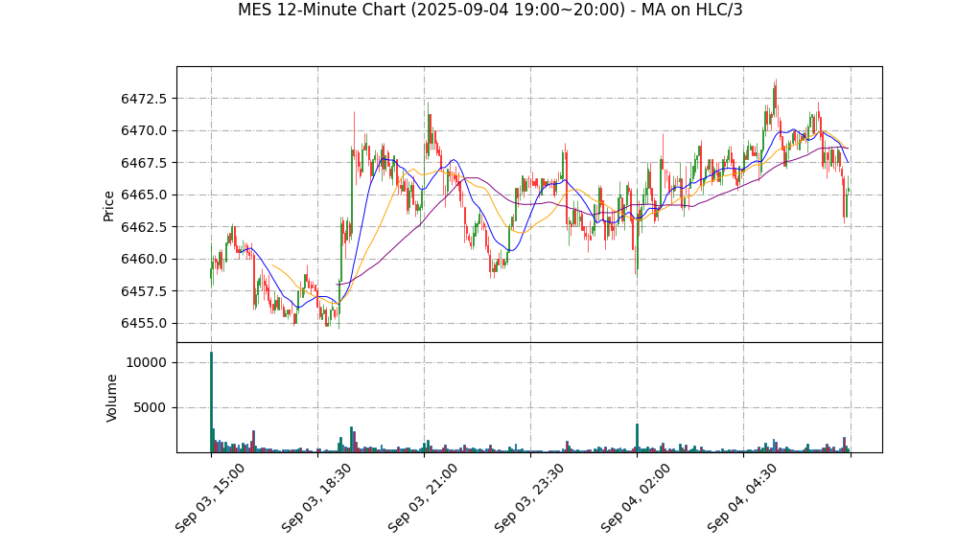
Task: Click the 6455.0 price axis label
Action: click(x=144, y=323)
